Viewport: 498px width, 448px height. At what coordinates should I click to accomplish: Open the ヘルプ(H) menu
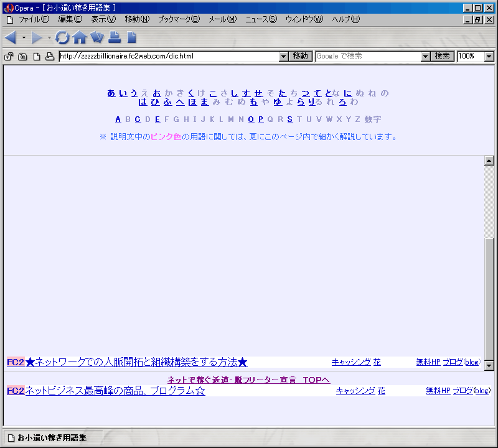point(346,19)
